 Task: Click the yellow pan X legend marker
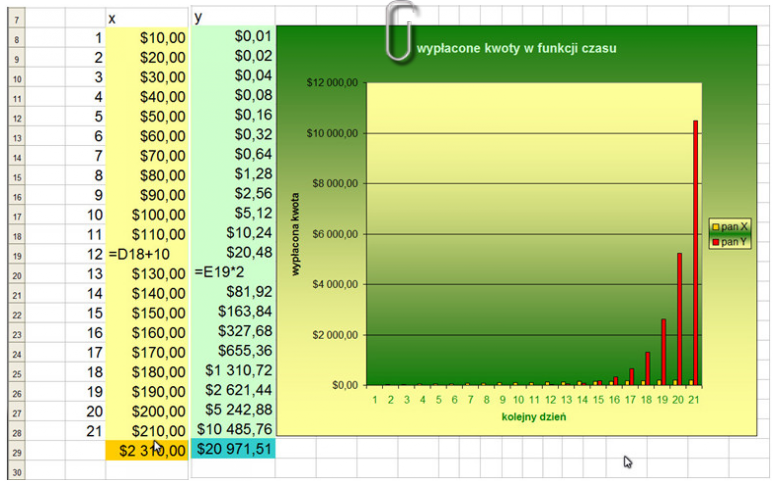pyautogui.click(x=714, y=227)
